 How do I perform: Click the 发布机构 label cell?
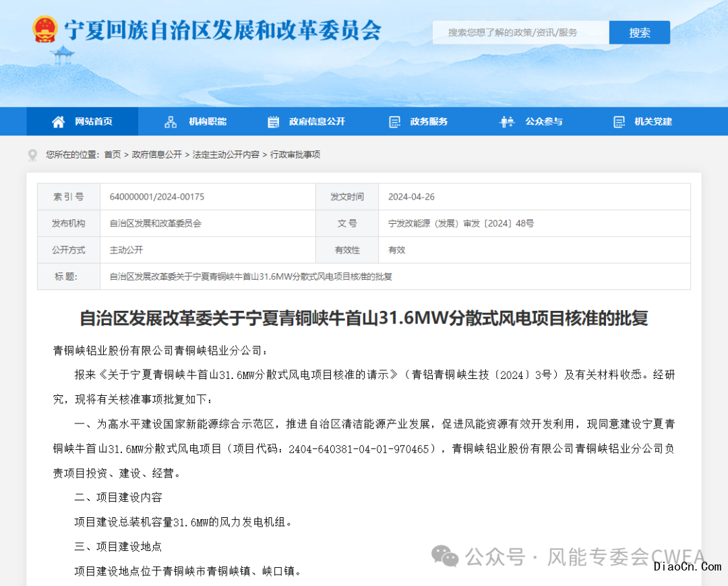pyautogui.click(x=69, y=223)
